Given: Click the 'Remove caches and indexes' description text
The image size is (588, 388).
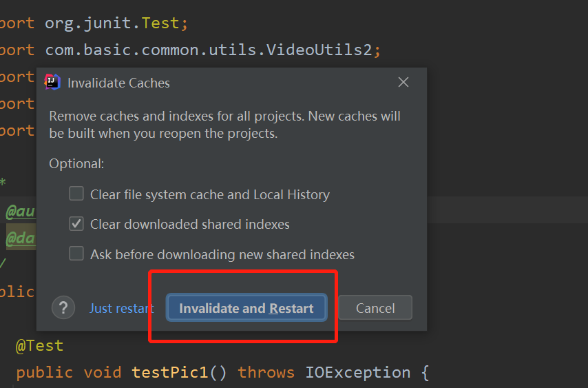Looking at the screenshot, I should click(x=225, y=125).
